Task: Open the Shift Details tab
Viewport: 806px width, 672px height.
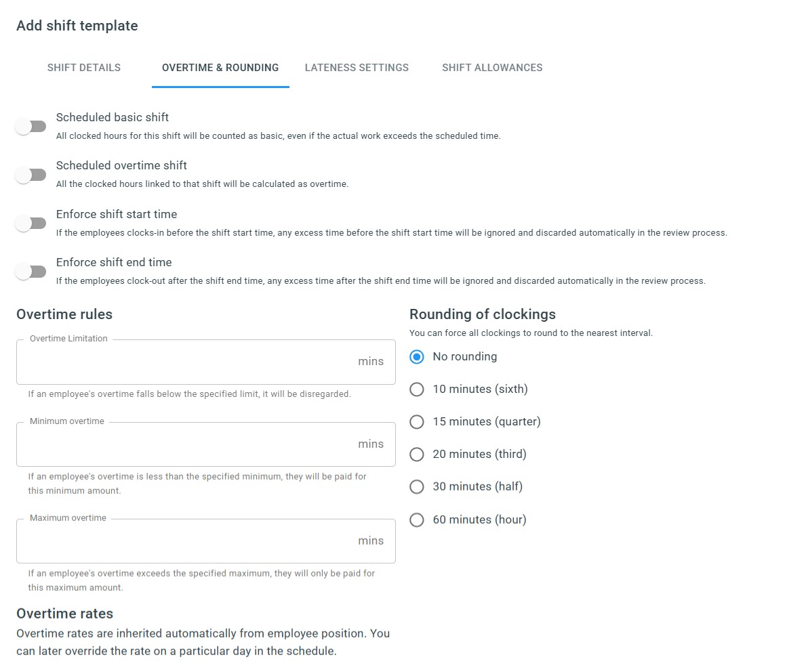Action: coord(84,68)
